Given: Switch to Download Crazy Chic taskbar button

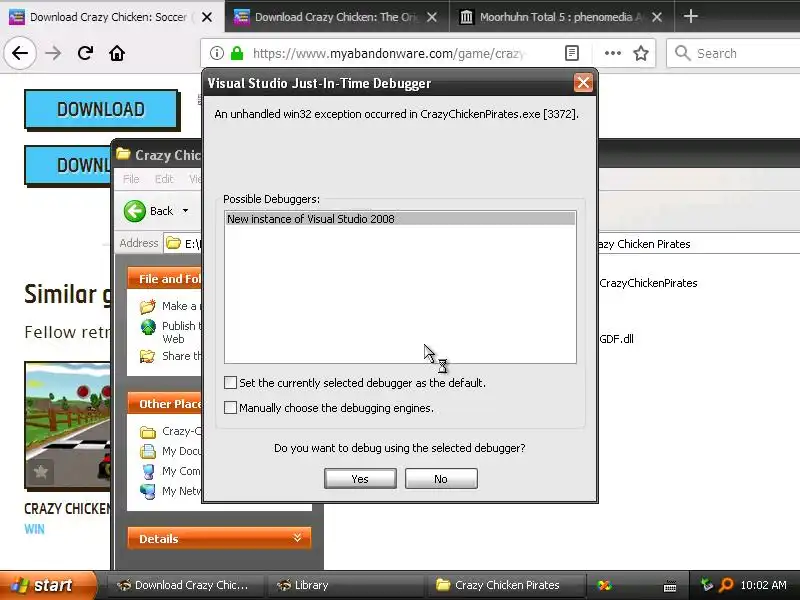Looking at the screenshot, I should (x=184, y=585).
